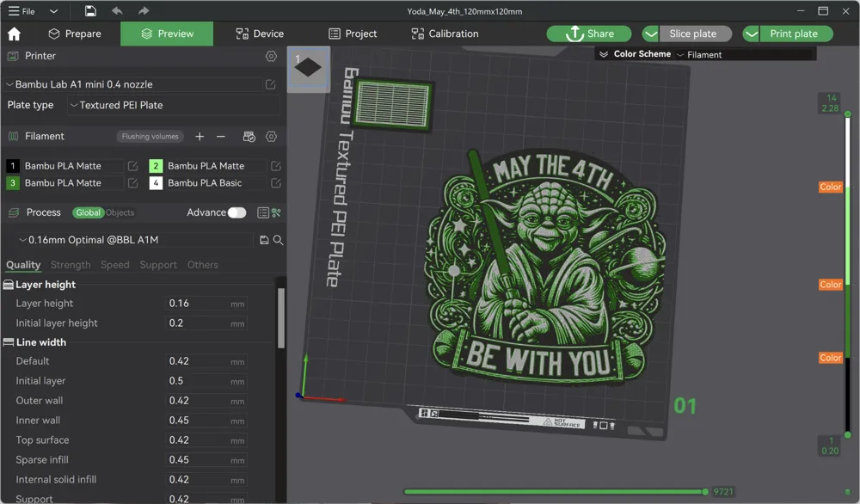Open the process settings list icon
860x504 pixels.
point(262,212)
